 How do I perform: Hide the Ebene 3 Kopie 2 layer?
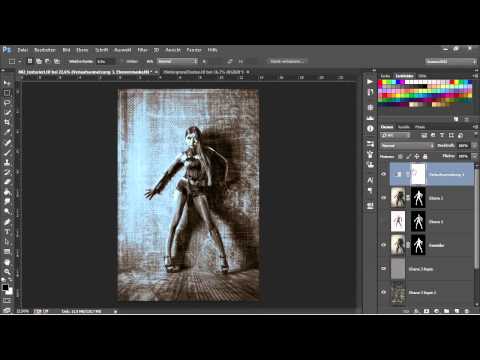click(x=384, y=292)
